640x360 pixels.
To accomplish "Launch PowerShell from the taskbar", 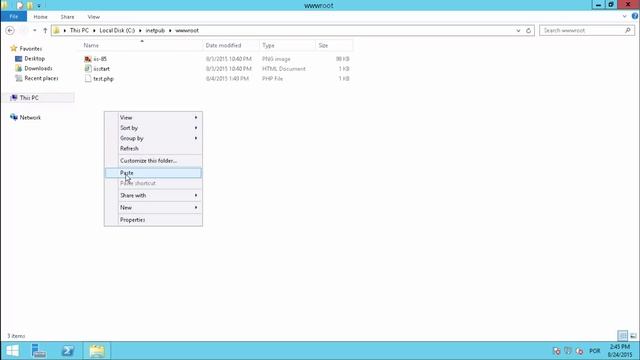I will click(68, 351).
